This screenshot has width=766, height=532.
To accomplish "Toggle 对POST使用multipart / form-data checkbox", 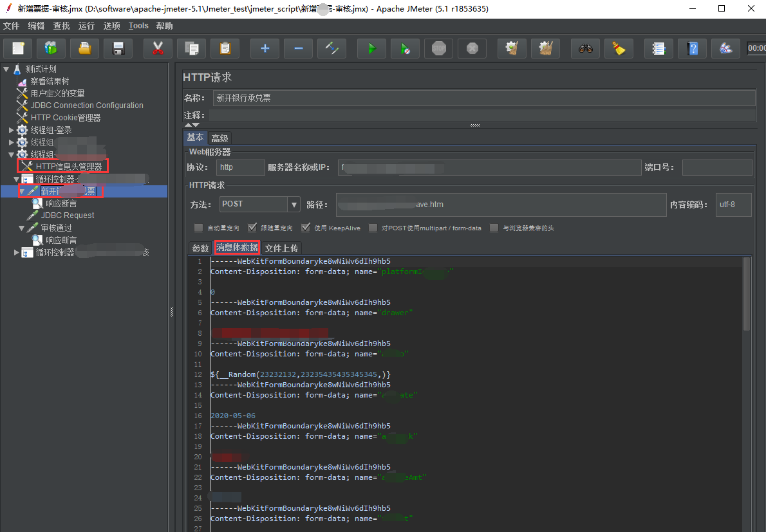I will click(x=373, y=228).
